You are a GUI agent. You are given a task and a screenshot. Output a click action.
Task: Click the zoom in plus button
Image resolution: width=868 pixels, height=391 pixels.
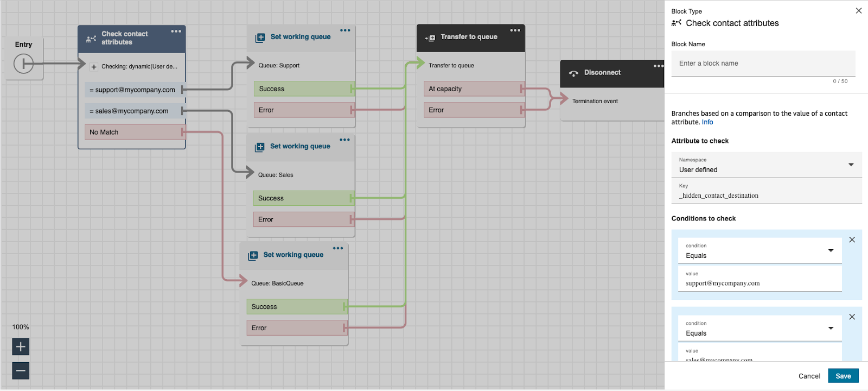pos(21,346)
